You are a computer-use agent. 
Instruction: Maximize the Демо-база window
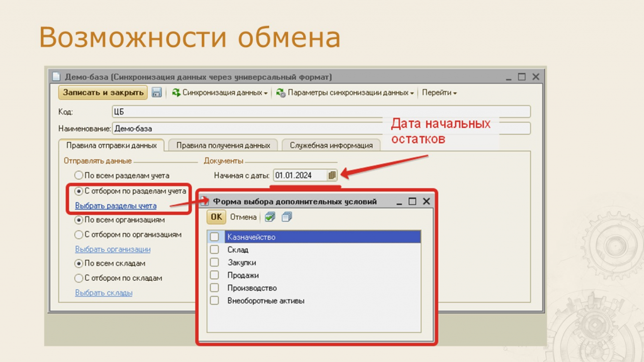coord(521,77)
